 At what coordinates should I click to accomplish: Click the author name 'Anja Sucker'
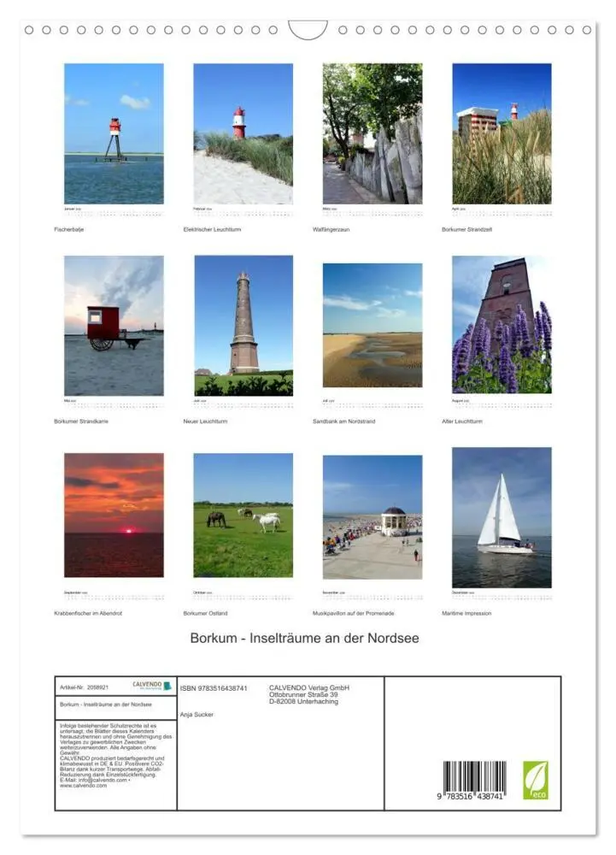(197, 715)
